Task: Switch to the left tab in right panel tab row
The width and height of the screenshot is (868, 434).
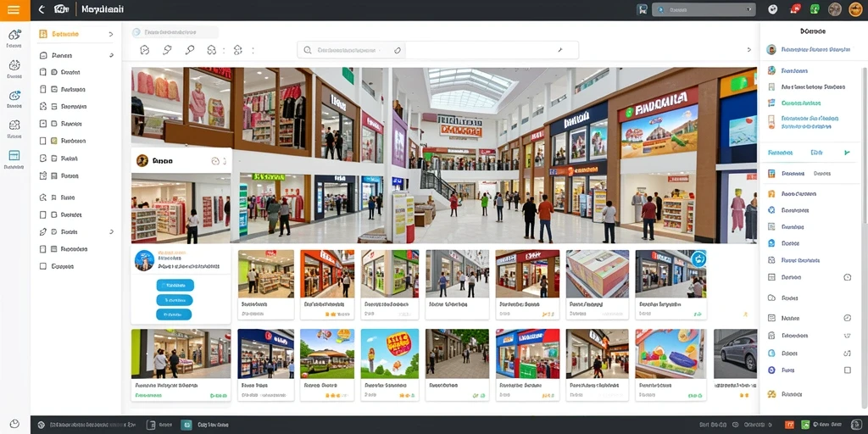Action: (780, 153)
